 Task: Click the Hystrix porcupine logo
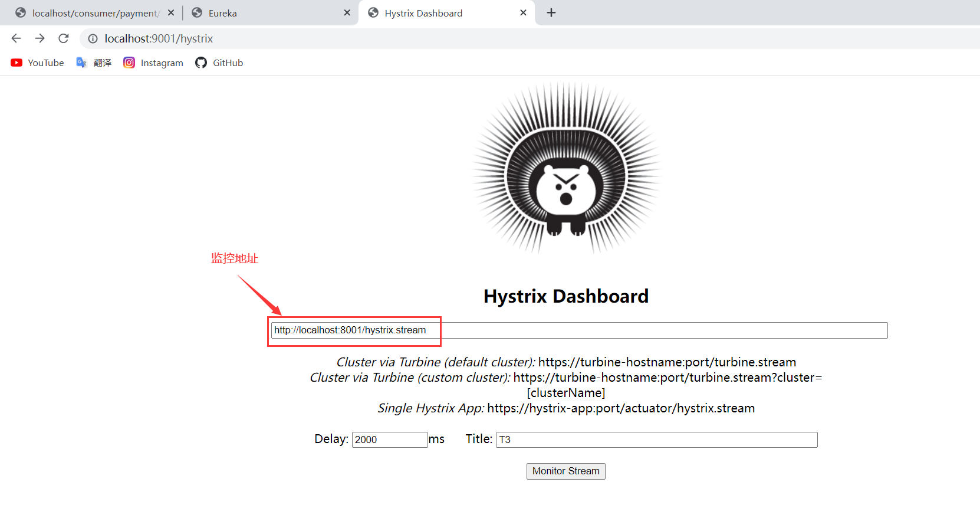coord(566,168)
